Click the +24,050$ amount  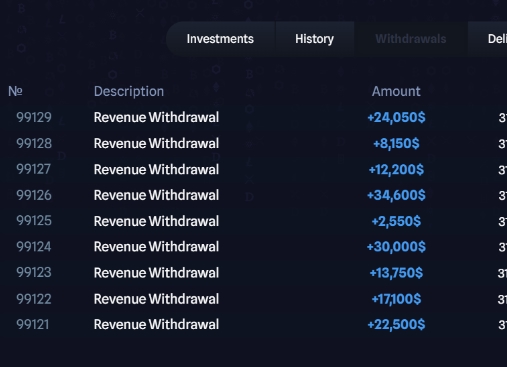tap(396, 117)
